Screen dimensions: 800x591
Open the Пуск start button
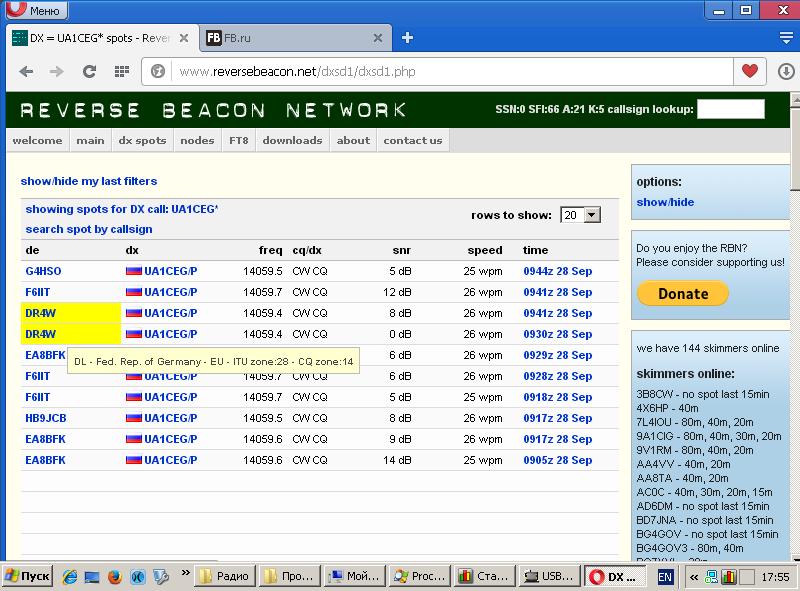click(x=28, y=577)
